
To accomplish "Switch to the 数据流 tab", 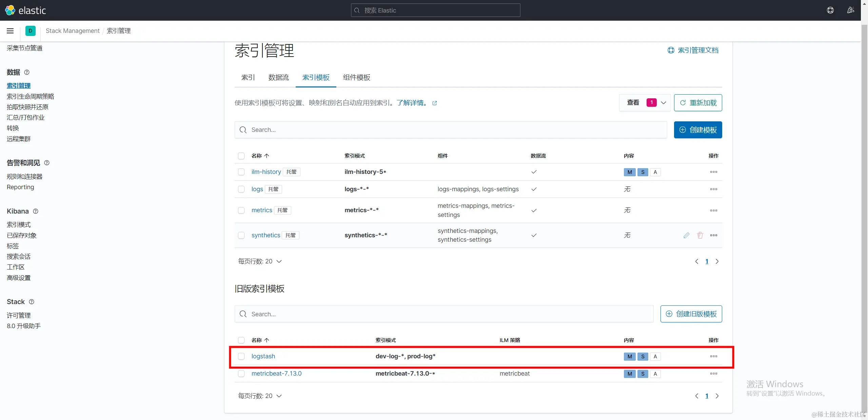I will tap(278, 78).
